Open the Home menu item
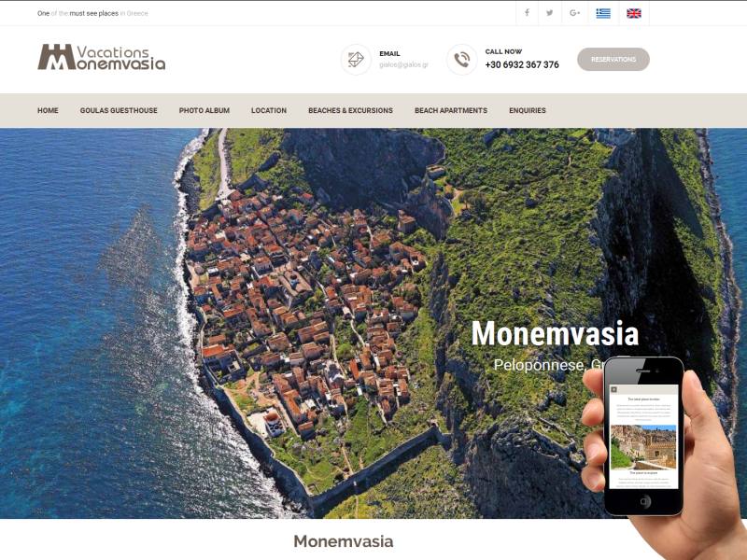The image size is (747, 560). (48, 110)
